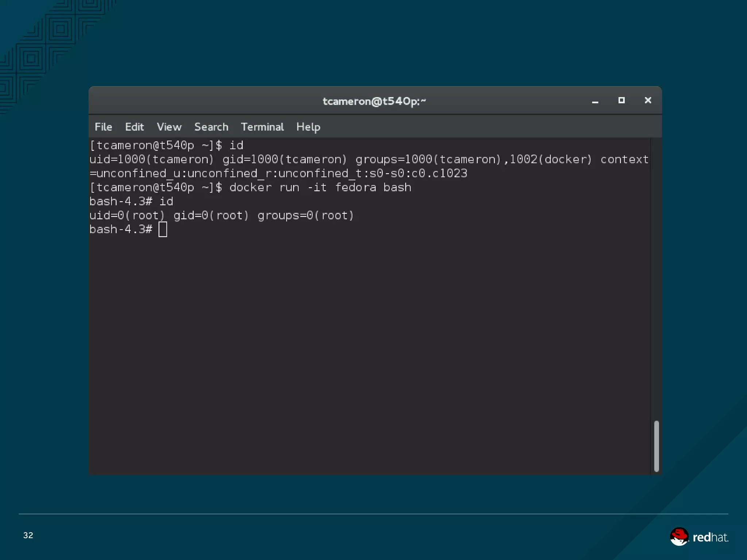The height and width of the screenshot is (560, 747).
Task: Maximize the terminal window
Action: pyautogui.click(x=622, y=100)
